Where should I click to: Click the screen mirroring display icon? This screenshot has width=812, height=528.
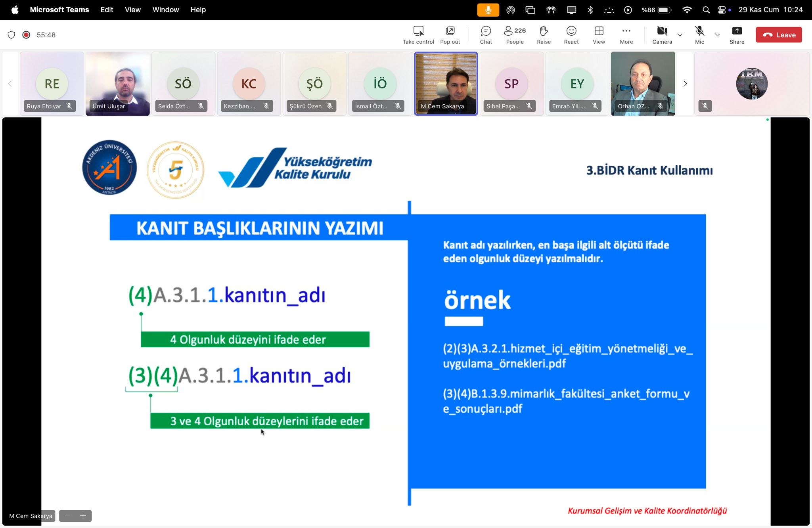point(571,10)
